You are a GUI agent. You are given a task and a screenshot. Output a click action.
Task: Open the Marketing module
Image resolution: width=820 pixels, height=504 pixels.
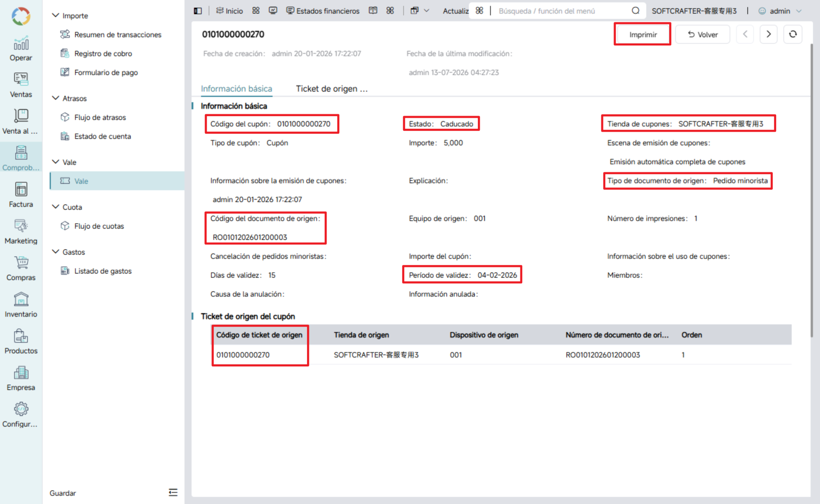21,232
